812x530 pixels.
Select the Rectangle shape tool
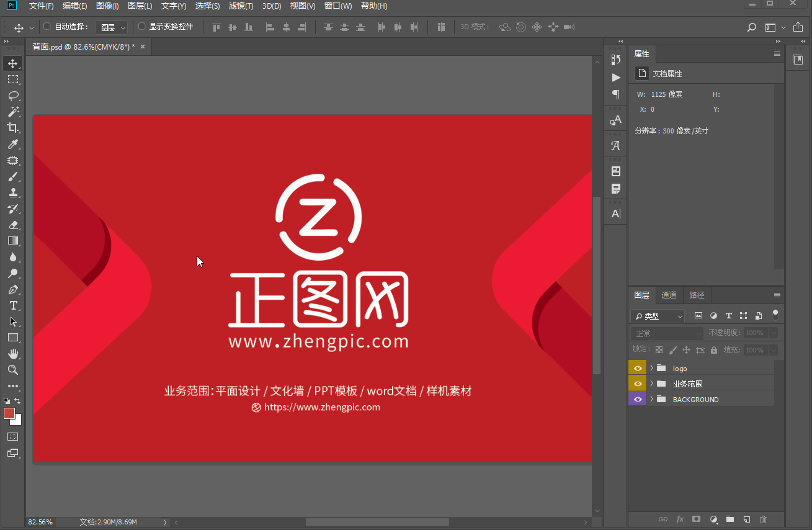(13, 338)
